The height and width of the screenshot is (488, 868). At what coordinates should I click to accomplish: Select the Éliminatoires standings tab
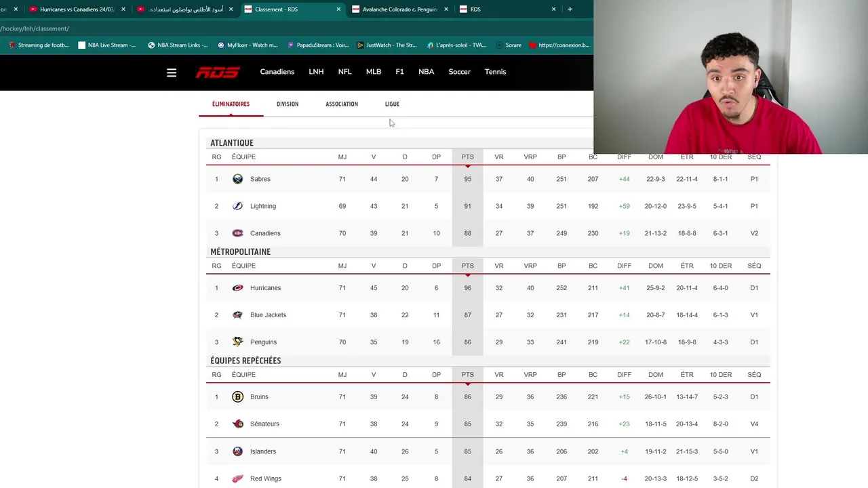coord(231,104)
